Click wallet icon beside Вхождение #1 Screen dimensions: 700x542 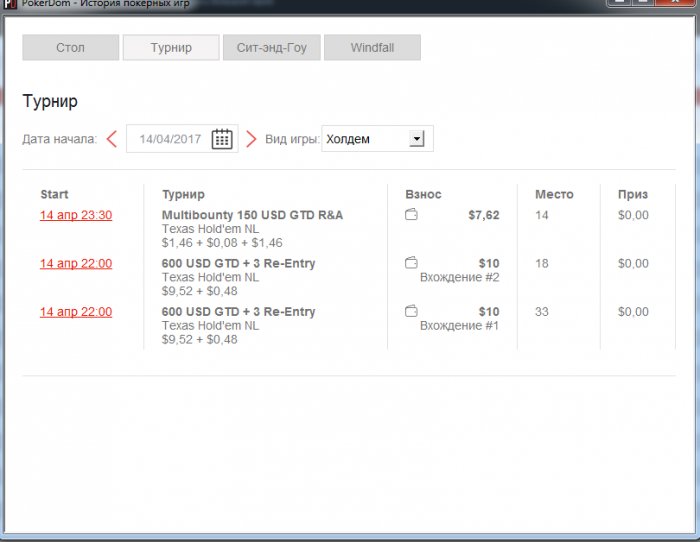point(411,311)
